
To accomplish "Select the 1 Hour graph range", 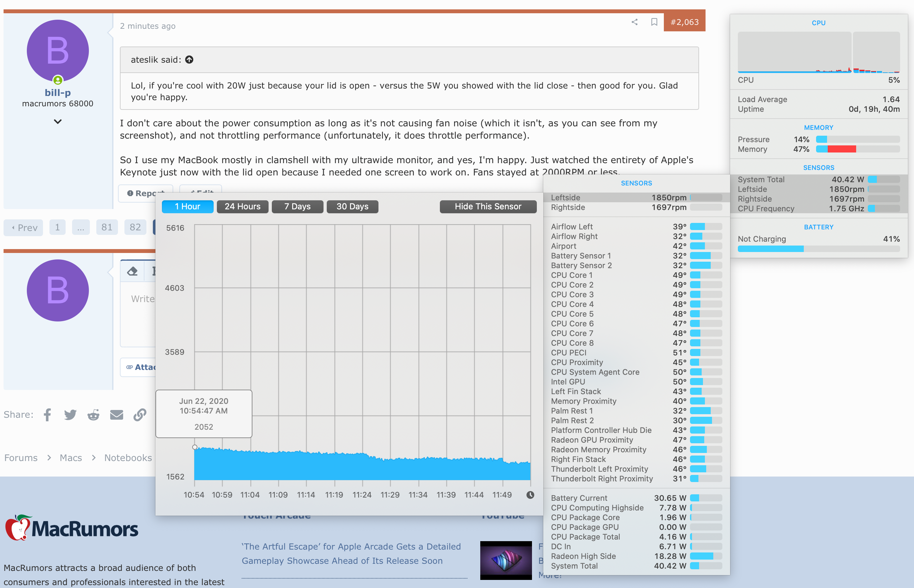I will coord(187,206).
